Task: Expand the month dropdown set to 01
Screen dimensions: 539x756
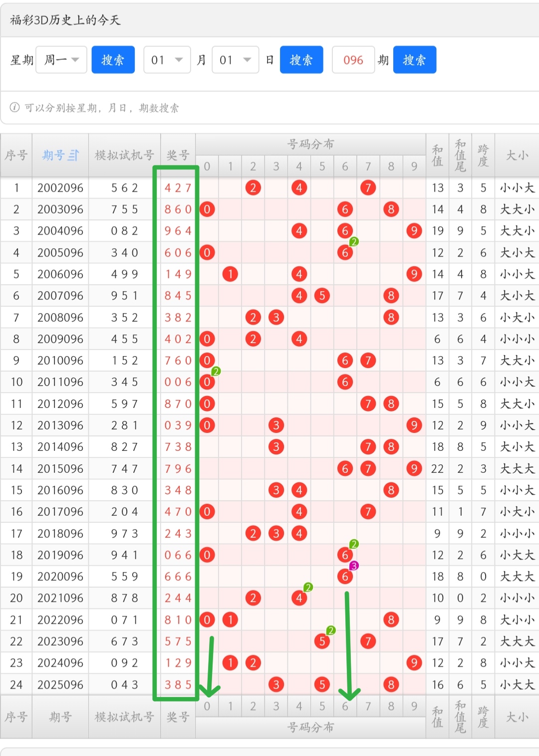Action: pos(167,60)
